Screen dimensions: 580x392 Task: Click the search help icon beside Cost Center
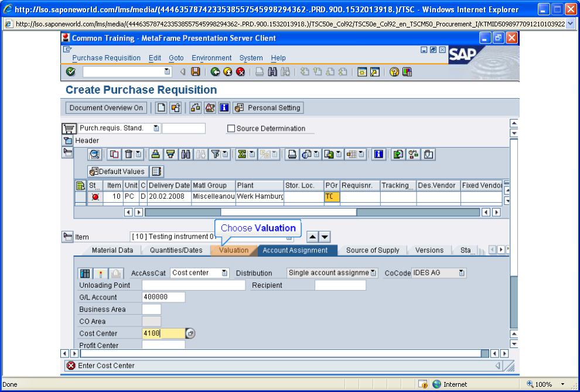coord(190,333)
